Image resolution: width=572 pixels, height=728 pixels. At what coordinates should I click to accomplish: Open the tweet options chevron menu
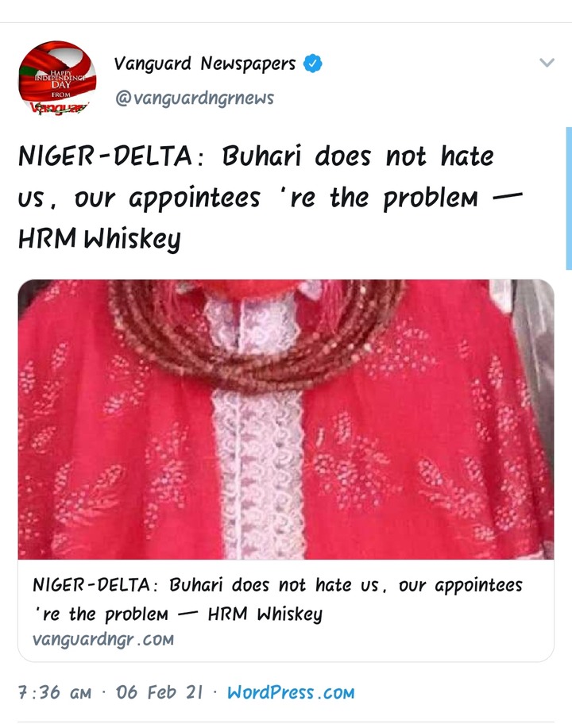pos(547,62)
